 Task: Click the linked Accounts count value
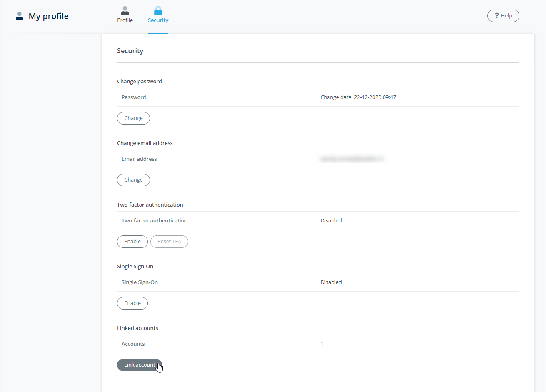tap(322, 344)
